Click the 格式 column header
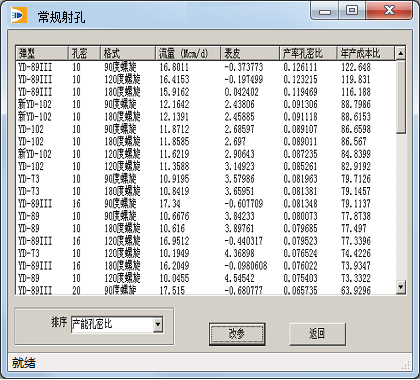This screenshot has width=420, height=380. (x=128, y=53)
